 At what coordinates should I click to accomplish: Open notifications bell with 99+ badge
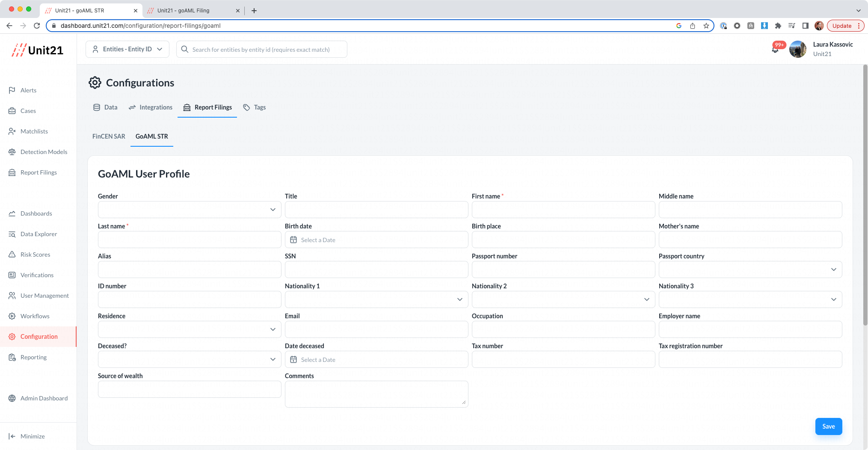coord(775,49)
